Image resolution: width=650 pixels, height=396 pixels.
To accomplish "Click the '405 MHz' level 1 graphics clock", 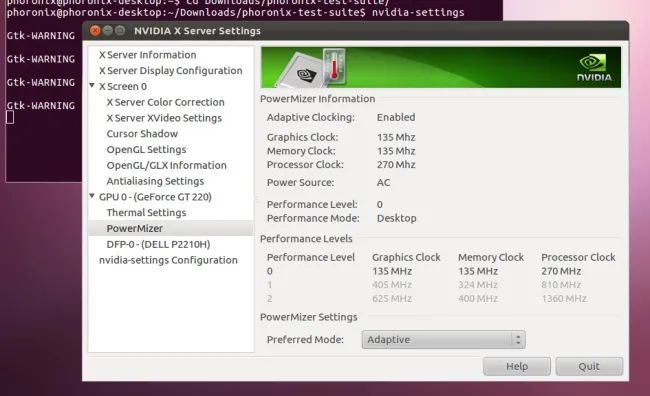I will click(x=392, y=285).
